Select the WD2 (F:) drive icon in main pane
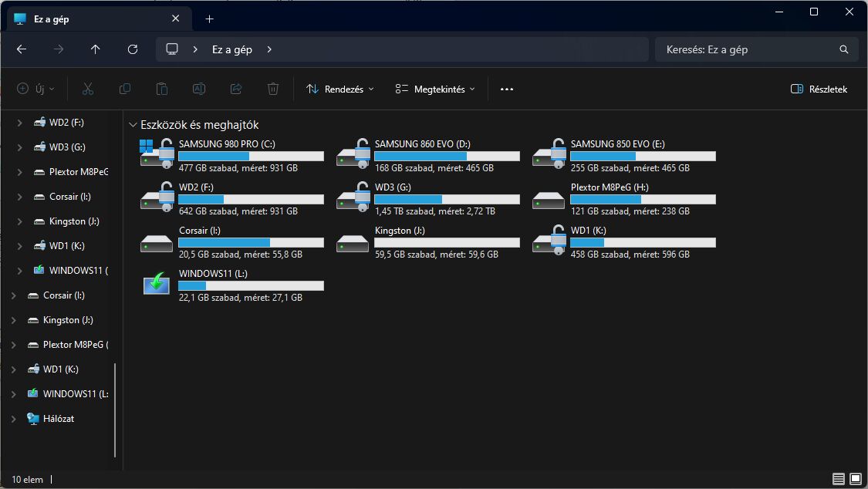868x489 pixels. pyautogui.click(x=157, y=197)
